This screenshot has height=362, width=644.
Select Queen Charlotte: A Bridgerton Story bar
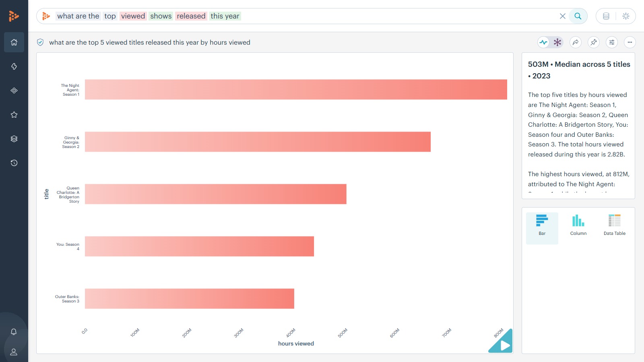click(215, 194)
